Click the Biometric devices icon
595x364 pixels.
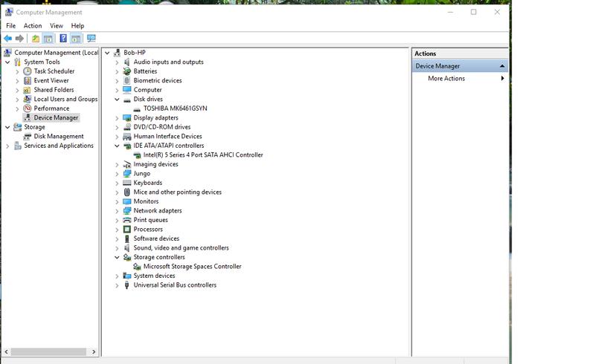127,80
